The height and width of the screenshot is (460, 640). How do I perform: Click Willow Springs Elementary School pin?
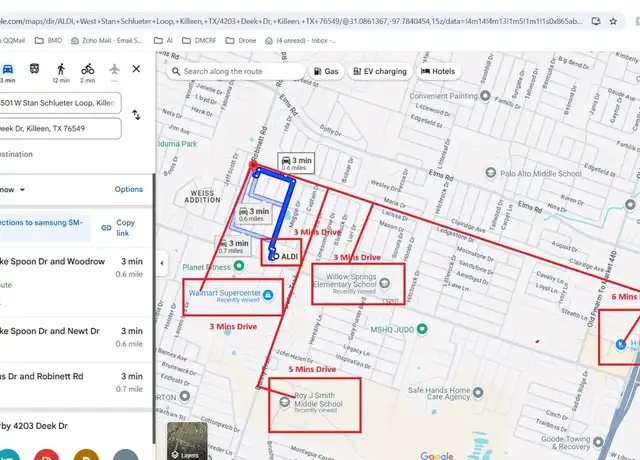coord(384,283)
